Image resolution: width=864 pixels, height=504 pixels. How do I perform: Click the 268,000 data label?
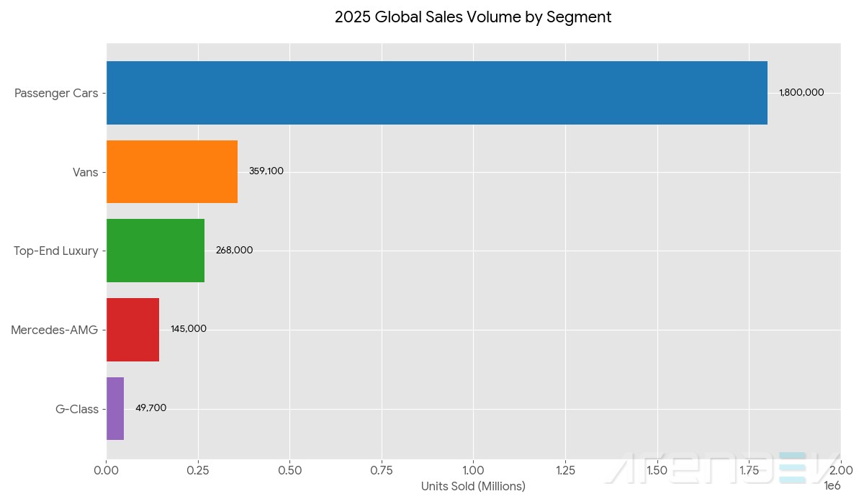234,251
